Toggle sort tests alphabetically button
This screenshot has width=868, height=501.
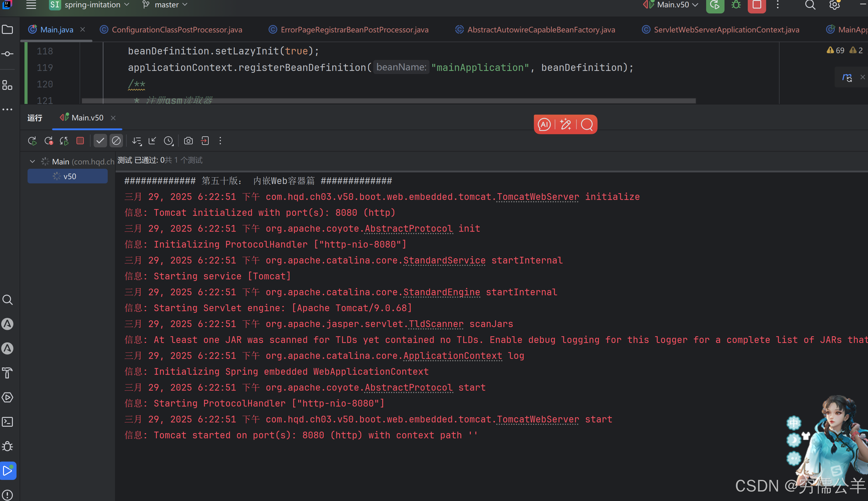[137, 141]
